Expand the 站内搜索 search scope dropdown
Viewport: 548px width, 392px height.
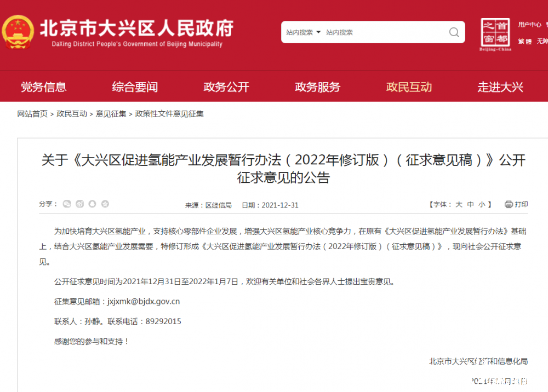[x=303, y=32]
